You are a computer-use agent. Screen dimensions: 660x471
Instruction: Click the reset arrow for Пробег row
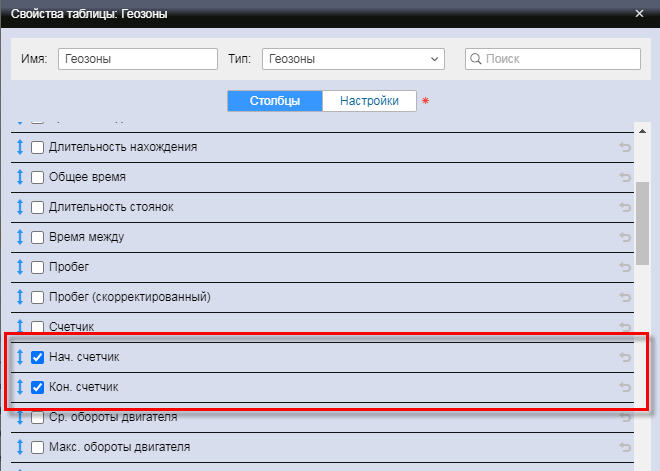tap(625, 268)
